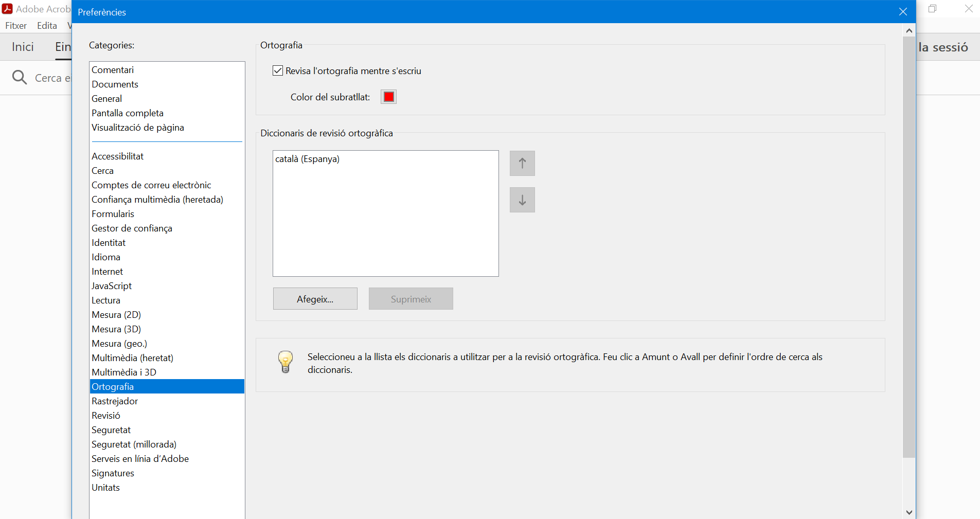The height and width of the screenshot is (519, 980).
Task: Click the lightbulb tip icon
Action: click(286, 362)
